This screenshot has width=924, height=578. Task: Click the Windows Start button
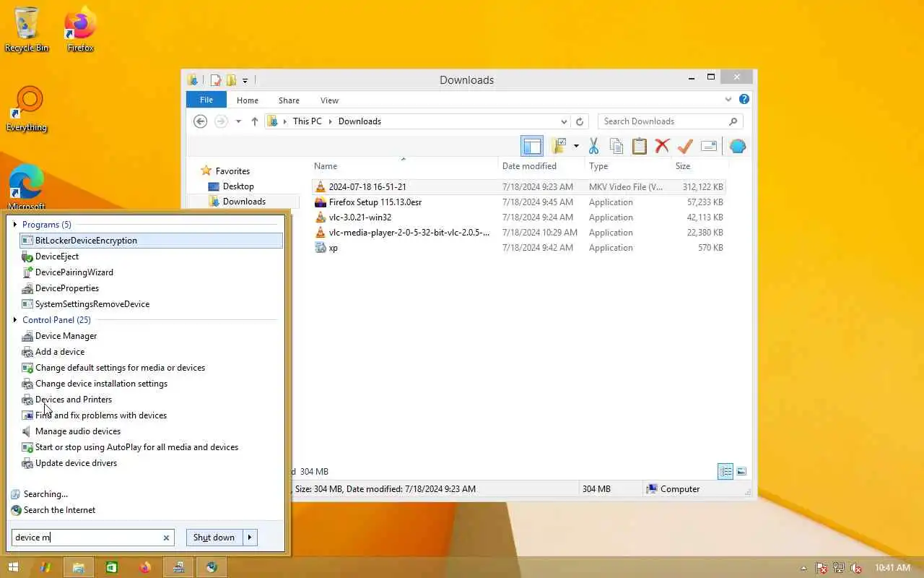point(12,567)
